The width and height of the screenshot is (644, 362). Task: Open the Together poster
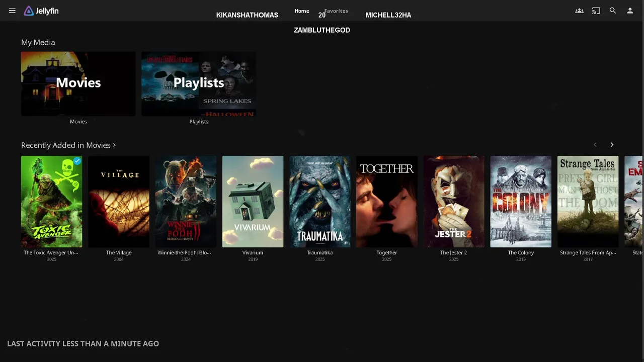point(386,202)
